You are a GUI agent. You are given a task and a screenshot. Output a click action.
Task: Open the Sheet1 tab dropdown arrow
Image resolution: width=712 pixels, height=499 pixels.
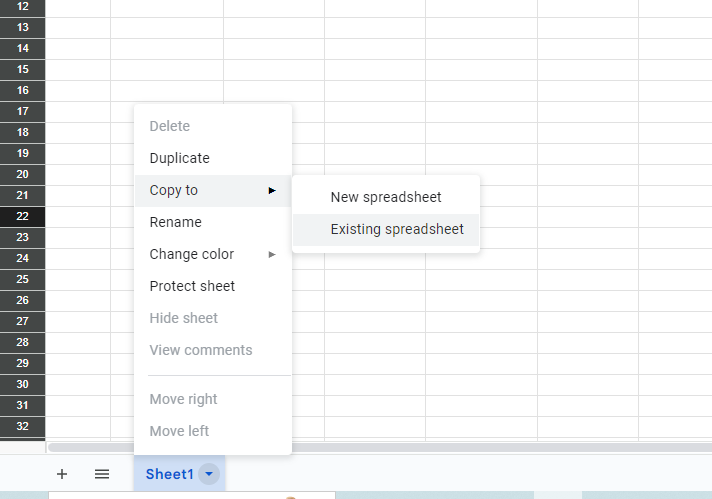(x=208, y=474)
